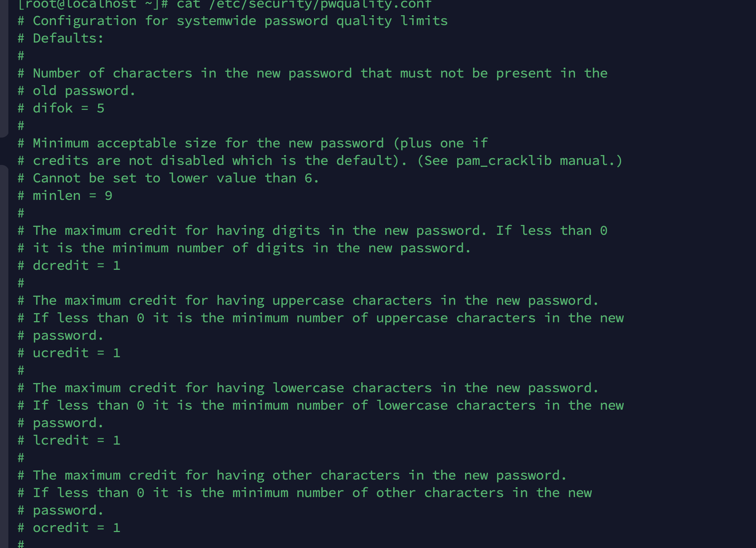Click the 'pam_cracklib' word in the comment

coord(503,161)
